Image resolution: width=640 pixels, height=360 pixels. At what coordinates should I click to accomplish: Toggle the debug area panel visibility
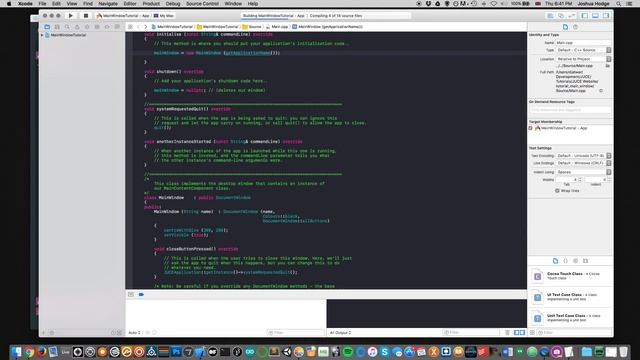pos(596,16)
